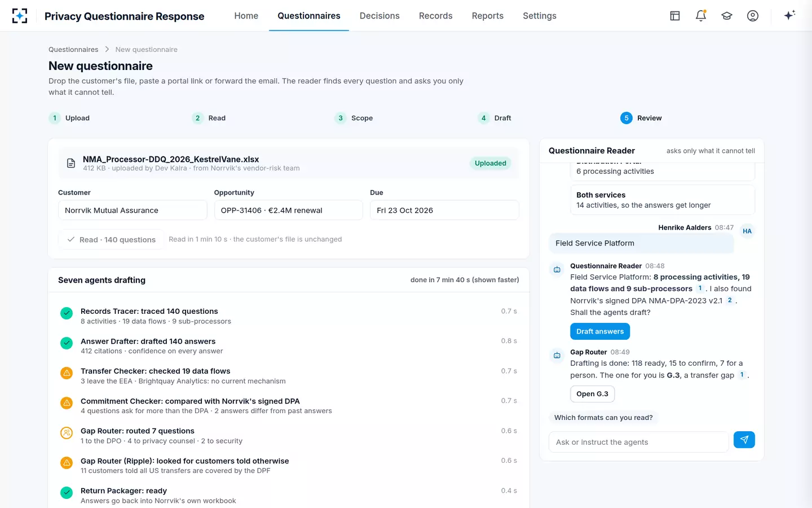812x508 pixels.
Task: Go to step 3 Scope
Action: (x=354, y=118)
